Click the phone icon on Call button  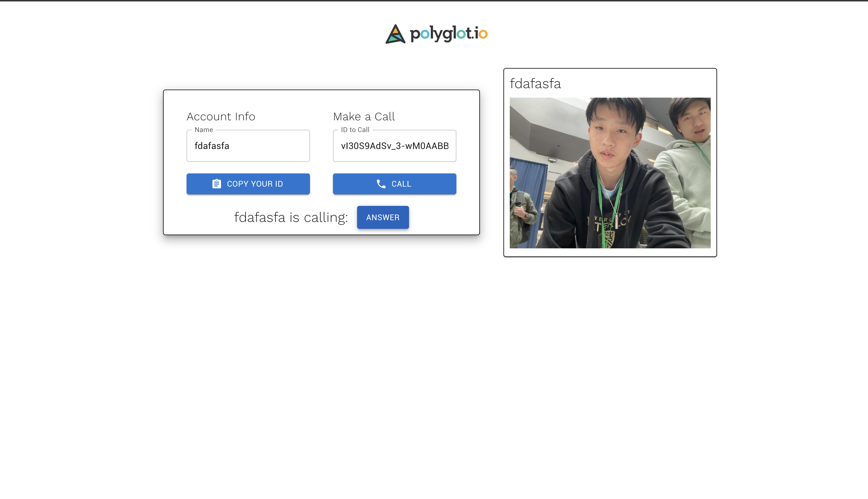coord(381,184)
